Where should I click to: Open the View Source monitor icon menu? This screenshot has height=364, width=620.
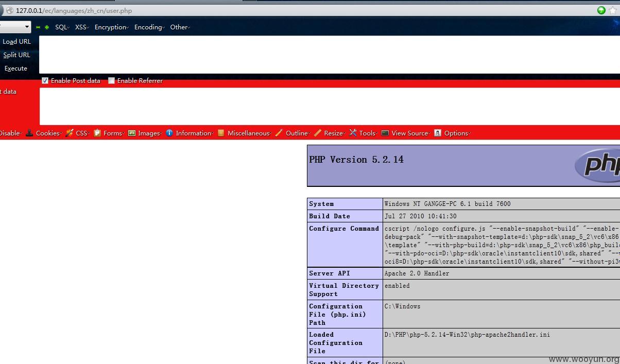tap(385, 133)
